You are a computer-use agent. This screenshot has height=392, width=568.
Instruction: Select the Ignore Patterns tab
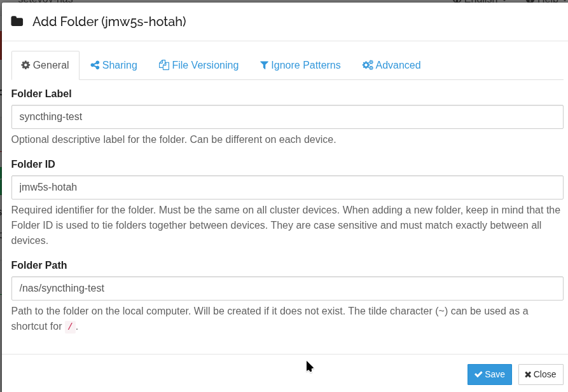[300, 65]
